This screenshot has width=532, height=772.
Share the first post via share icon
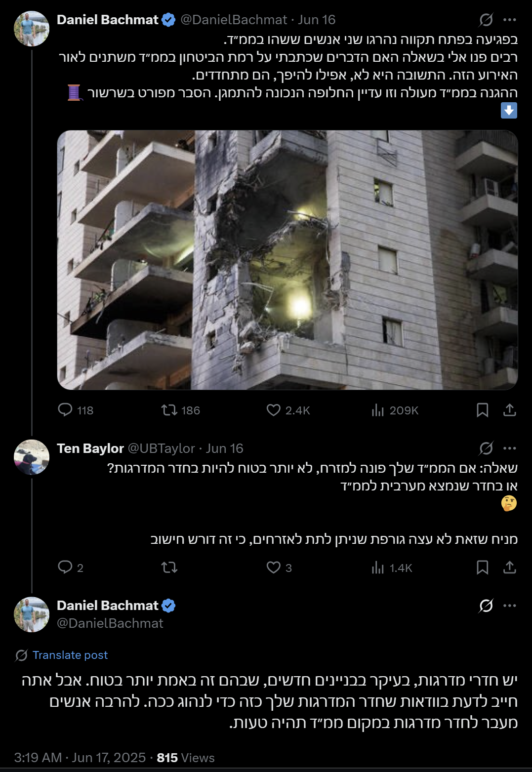click(x=509, y=410)
